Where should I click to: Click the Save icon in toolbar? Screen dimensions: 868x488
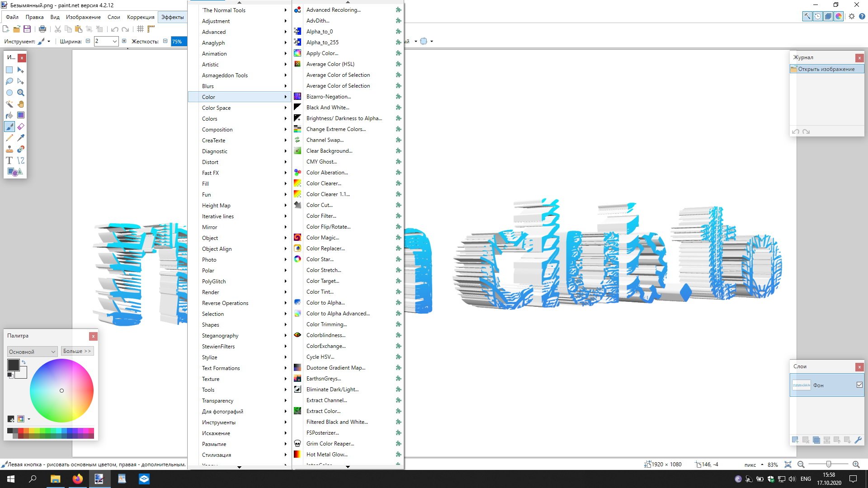[x=27, y=29]
